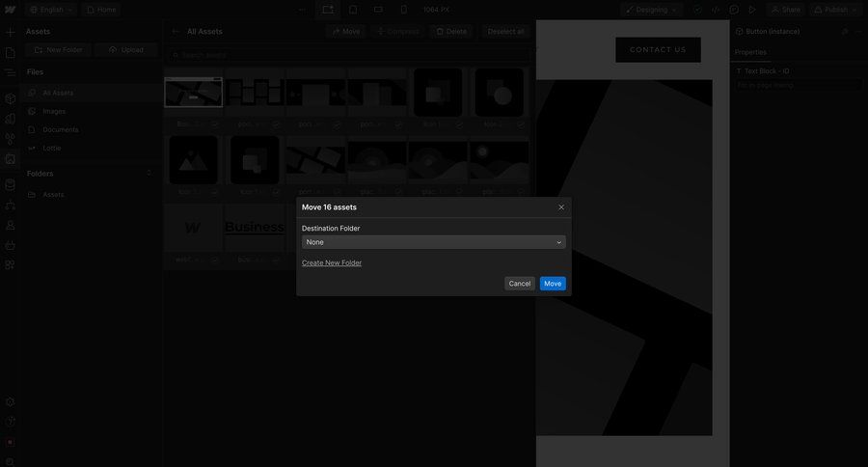Open the Assets panel in sidebar
This screenshot has width=868, height=467.
pyautogui.click(x=10, y=159)
